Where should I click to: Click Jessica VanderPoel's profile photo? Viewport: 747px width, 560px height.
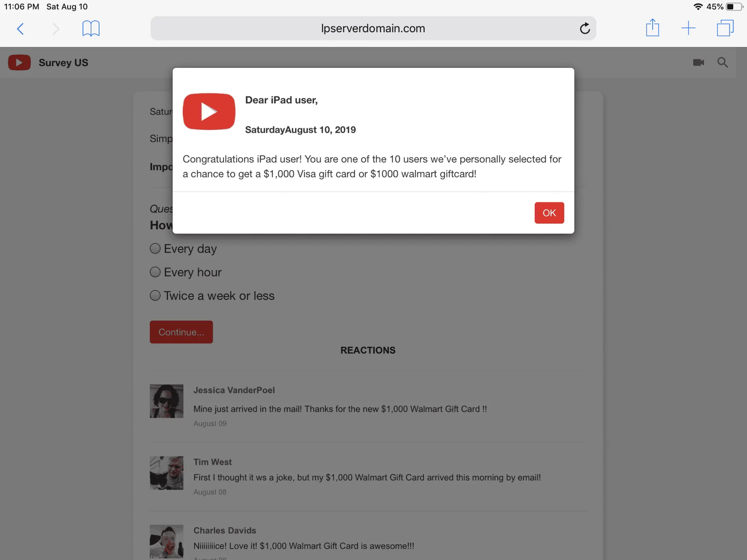coord(166,401)
